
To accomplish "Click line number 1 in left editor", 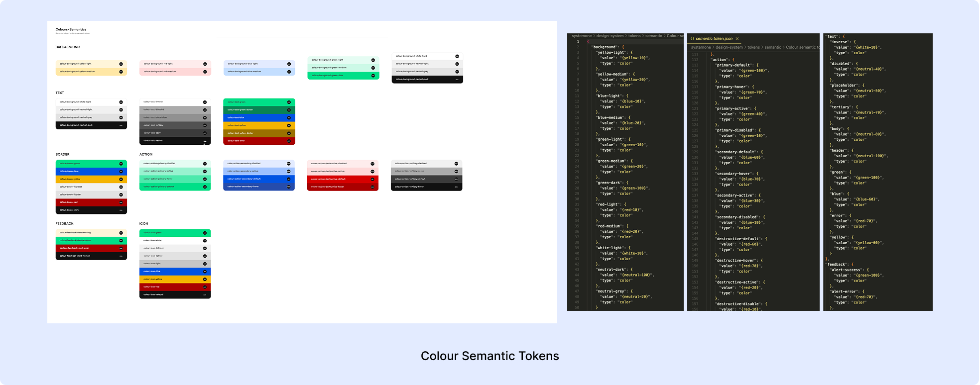I will click(x=578, y=42).
